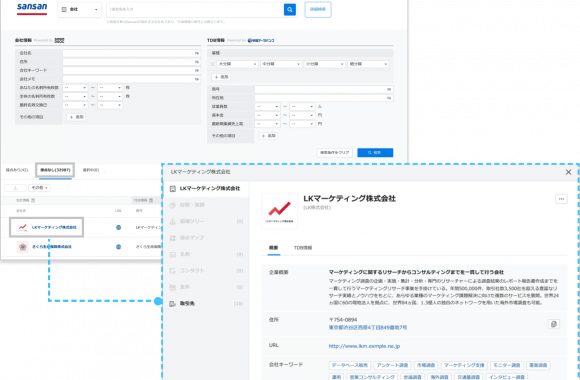Open the first 資本金 range dropdown
Image resolution: width=580 pixels, height=380 pixels.
pos(267,115)
